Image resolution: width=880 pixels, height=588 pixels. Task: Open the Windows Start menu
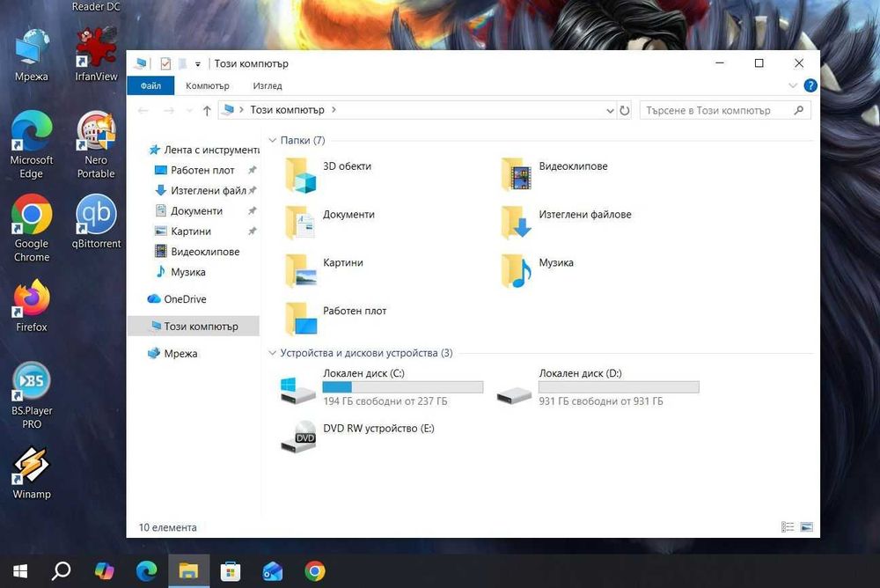point(20,571)
